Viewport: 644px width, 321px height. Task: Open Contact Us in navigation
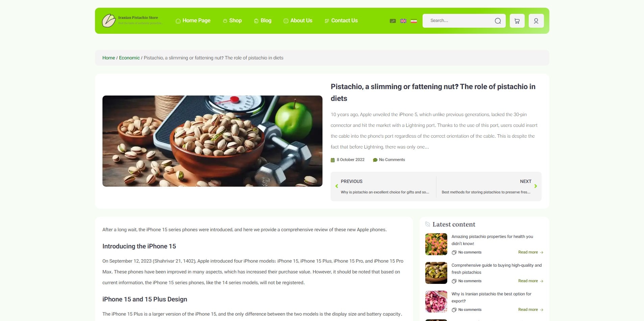[341, 21]
